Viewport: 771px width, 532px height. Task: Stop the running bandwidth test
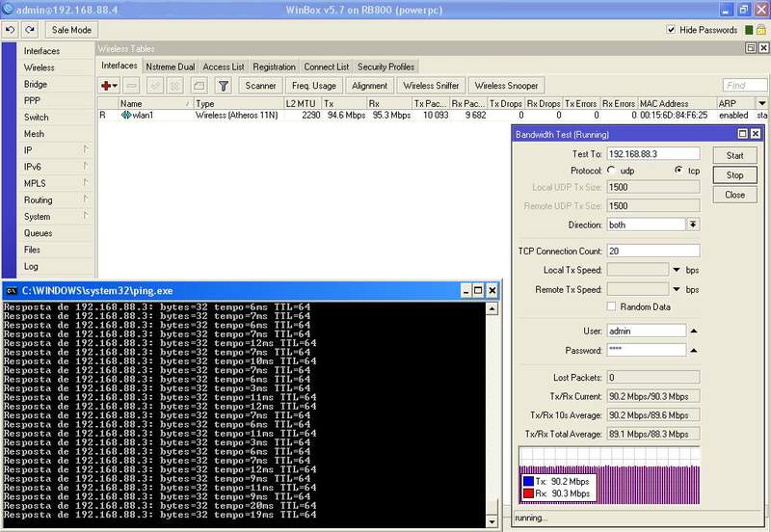735,175
